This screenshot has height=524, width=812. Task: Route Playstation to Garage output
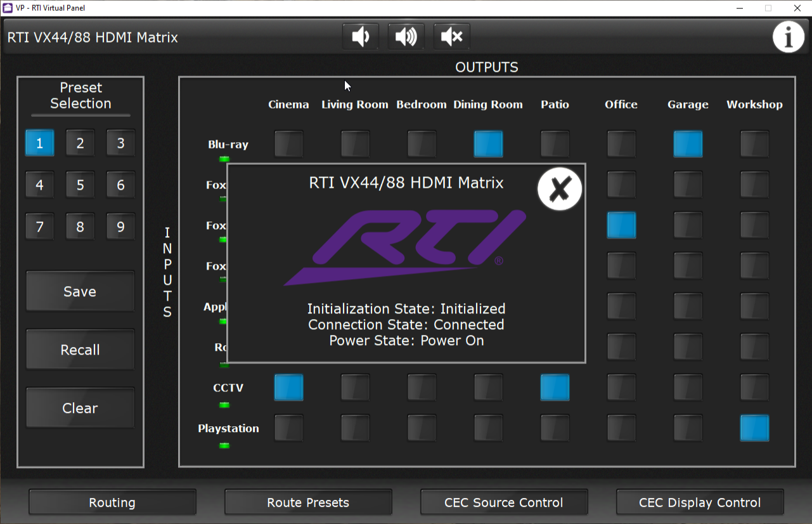pos(688,428)
